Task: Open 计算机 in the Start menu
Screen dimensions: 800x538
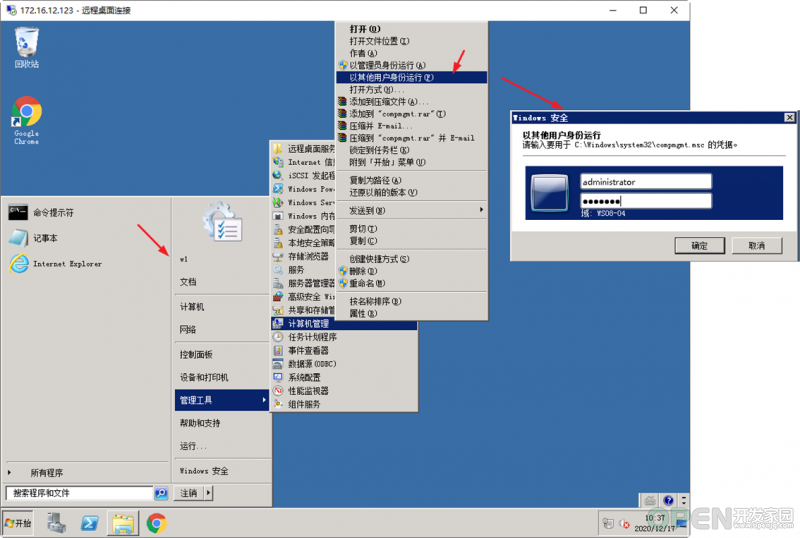Action: click(x=192, y=306)
